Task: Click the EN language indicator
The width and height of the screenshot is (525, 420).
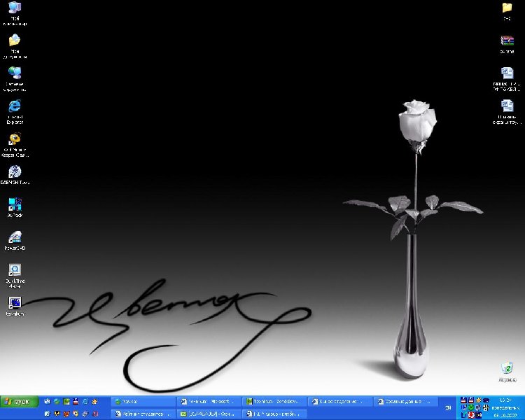Action: pyautogui.click(x=448, y=407)
